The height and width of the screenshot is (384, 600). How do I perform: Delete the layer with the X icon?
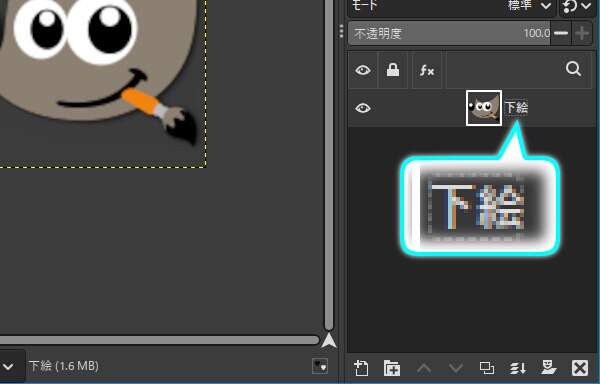[x=580, y=368]
